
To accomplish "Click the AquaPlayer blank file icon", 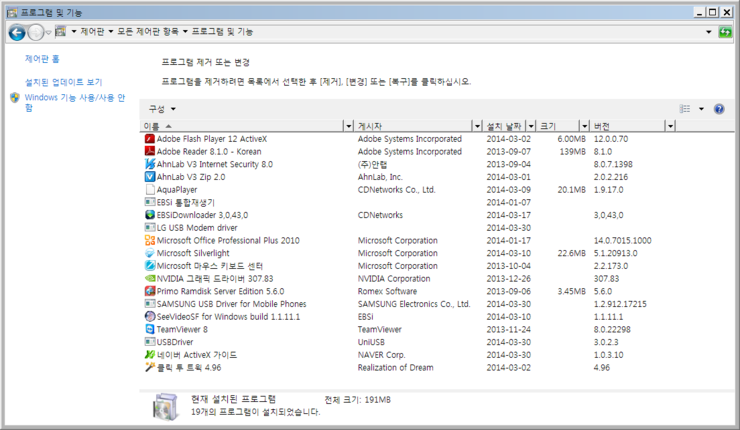I will point(150,190).
